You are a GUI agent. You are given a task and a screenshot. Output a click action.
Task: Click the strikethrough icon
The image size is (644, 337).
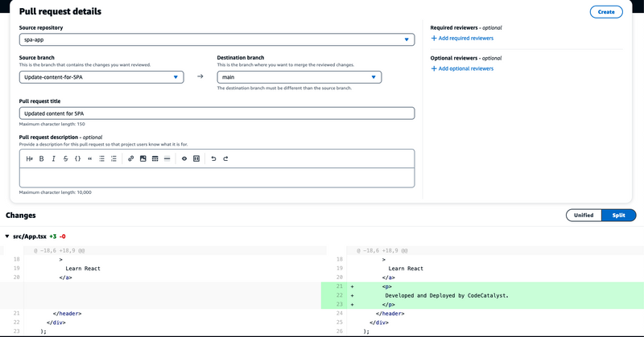point(65,159)
